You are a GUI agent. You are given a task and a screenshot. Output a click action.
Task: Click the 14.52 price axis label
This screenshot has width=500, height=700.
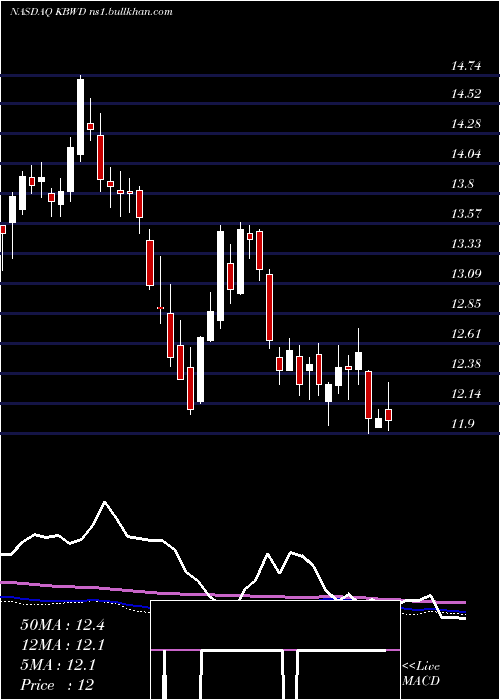point(466,94)
